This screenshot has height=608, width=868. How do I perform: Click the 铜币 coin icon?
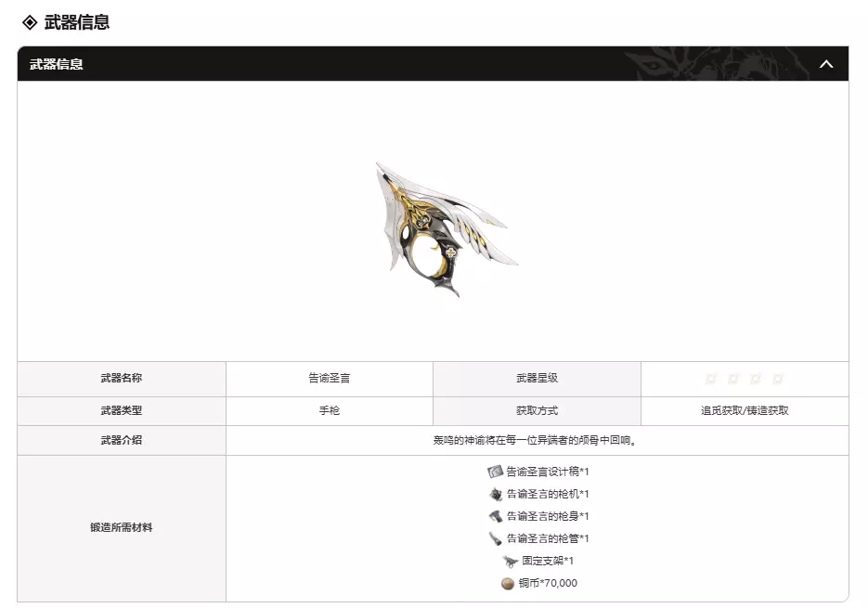pyautogui.click(x=508, y=584)
